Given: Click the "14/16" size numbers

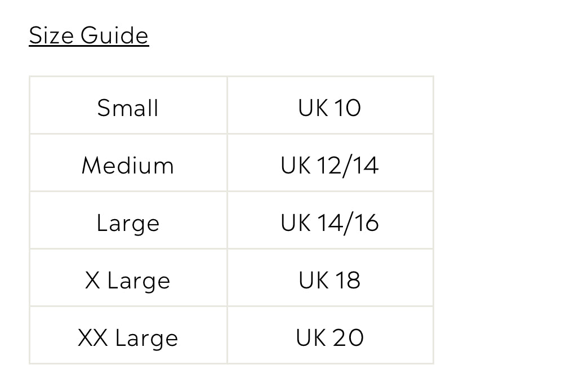Looking at the screenshot, I should pos(348,223).
